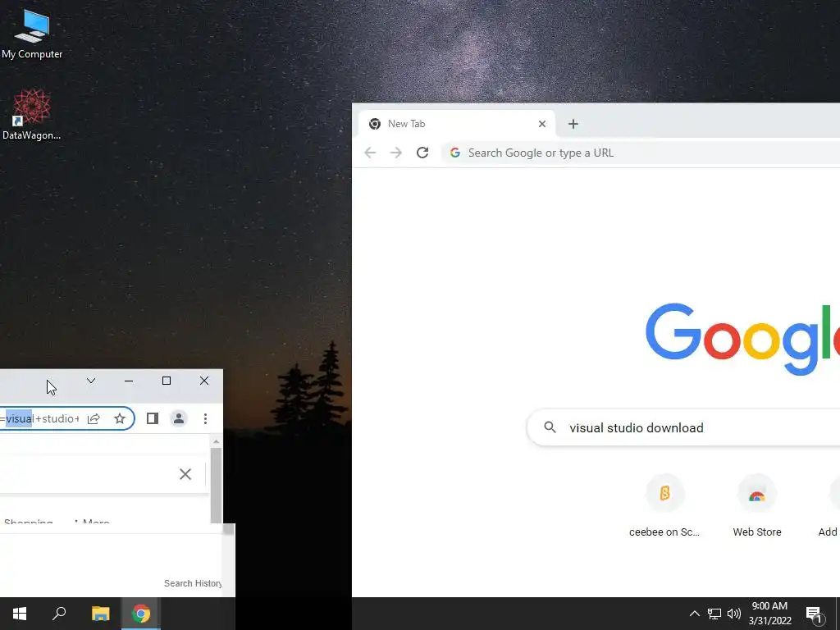Open the profile avatar in small Chrome
Image resolution: width=840 pixels, height=630 pixels.
179,418
